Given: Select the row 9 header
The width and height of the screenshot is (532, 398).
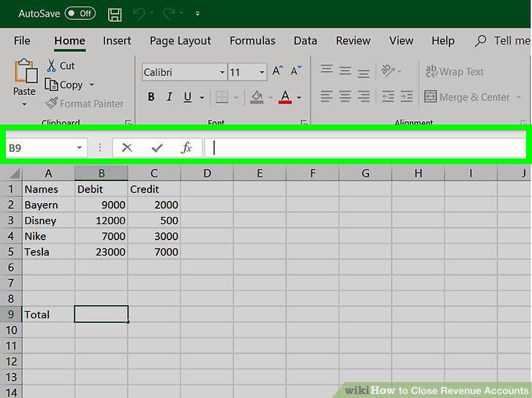Looking at the screenshot, I should (11, 314).
